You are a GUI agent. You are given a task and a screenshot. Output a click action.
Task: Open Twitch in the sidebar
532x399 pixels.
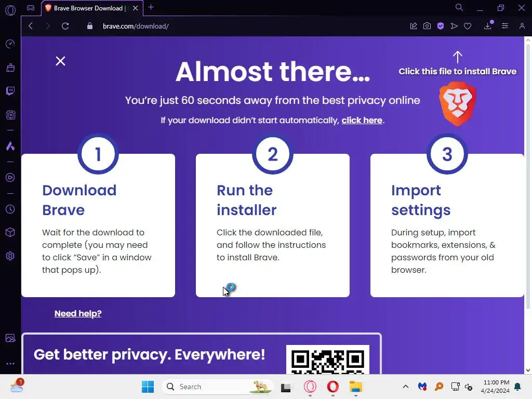10,91
